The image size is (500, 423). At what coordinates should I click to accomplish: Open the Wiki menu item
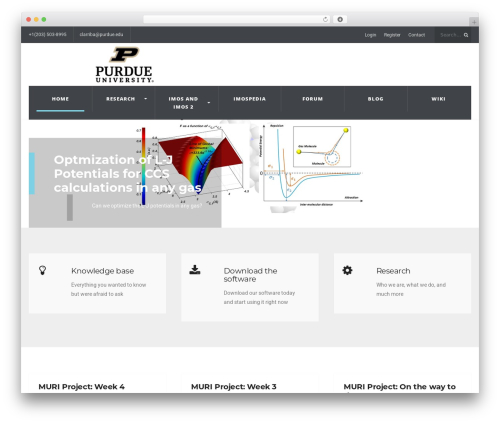(438, 99)
